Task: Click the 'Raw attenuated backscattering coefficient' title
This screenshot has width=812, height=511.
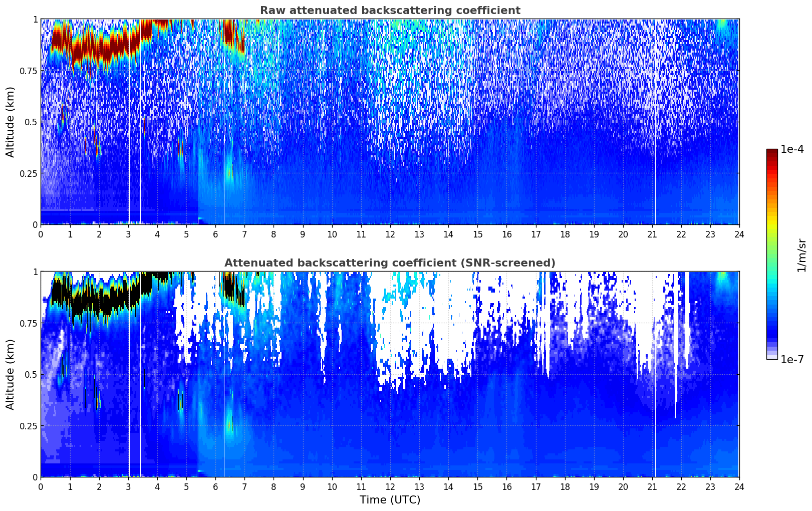Action: pos(390,11)
